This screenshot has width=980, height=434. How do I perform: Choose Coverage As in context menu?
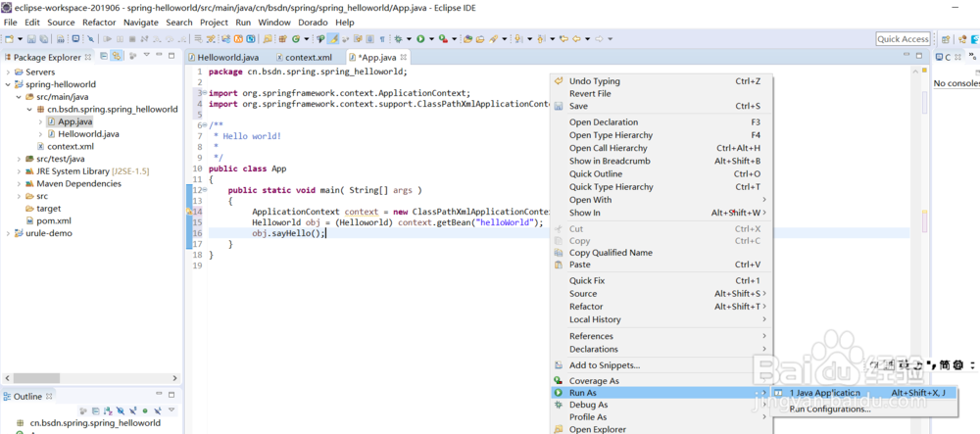(x=661, y=381)
